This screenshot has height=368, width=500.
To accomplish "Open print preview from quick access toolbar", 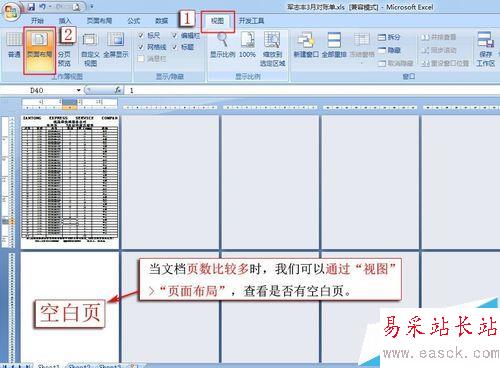I will coord(77,7).
